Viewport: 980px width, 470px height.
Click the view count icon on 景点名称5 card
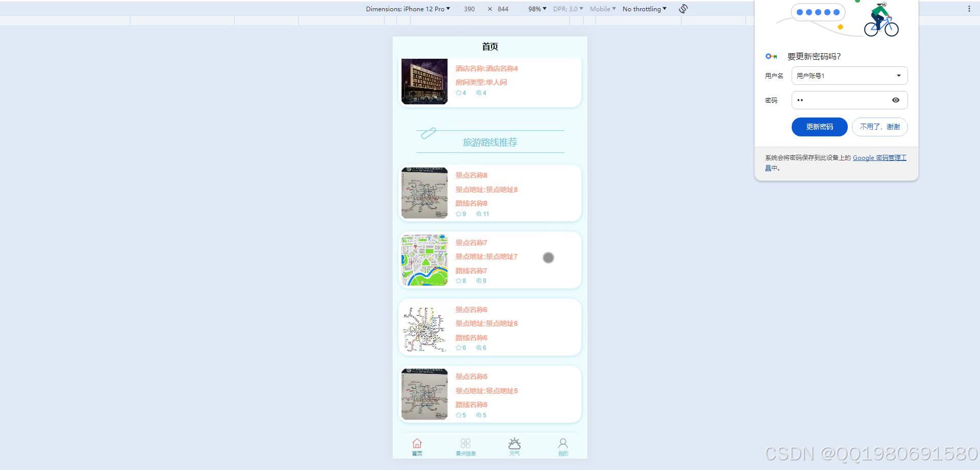(x=479, y=415)
